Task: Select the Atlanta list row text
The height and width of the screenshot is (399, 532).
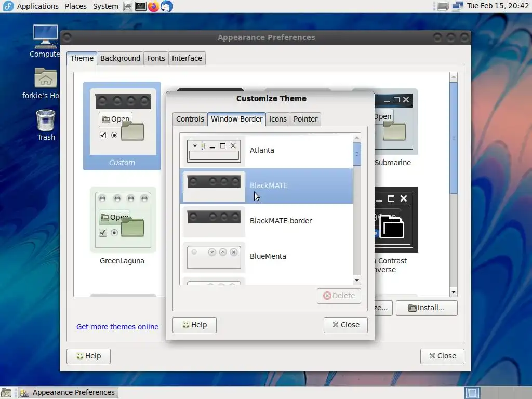Action: click(x=262, y=150)
